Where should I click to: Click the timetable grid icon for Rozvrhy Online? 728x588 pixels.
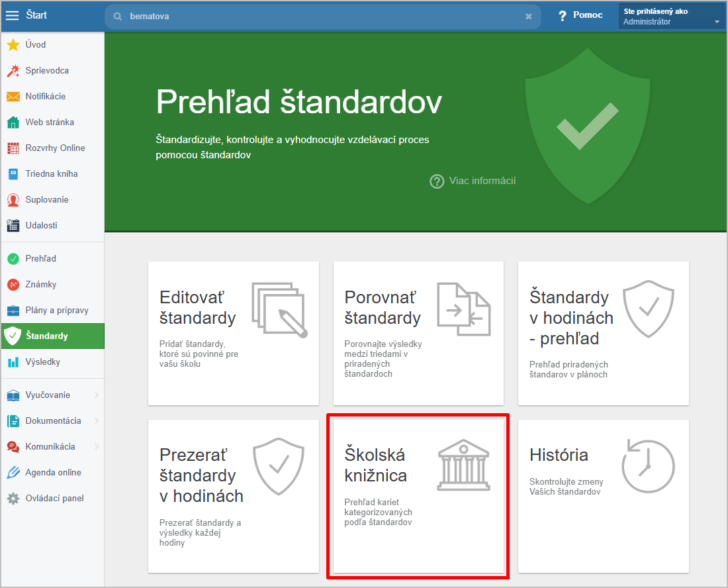pyautogui.click(x=13, y=148)
